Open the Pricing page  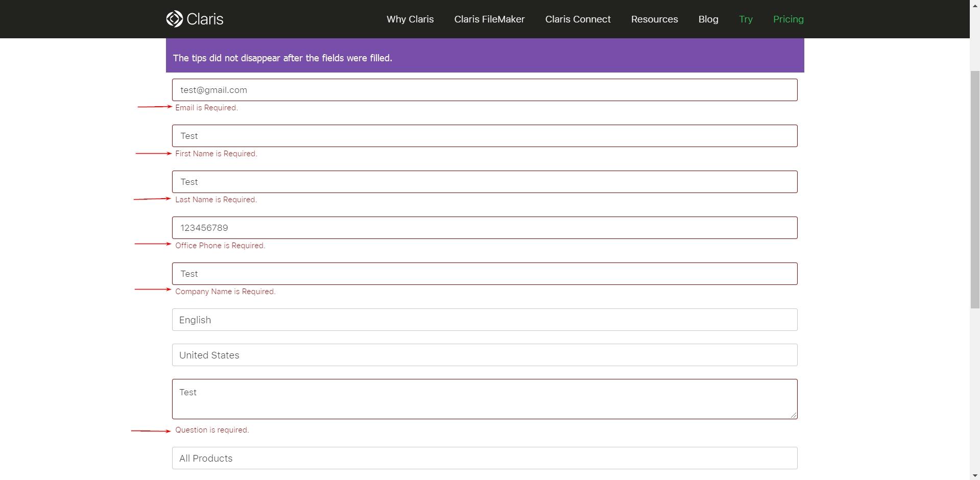pyautogui.click(x=788, y=19)
